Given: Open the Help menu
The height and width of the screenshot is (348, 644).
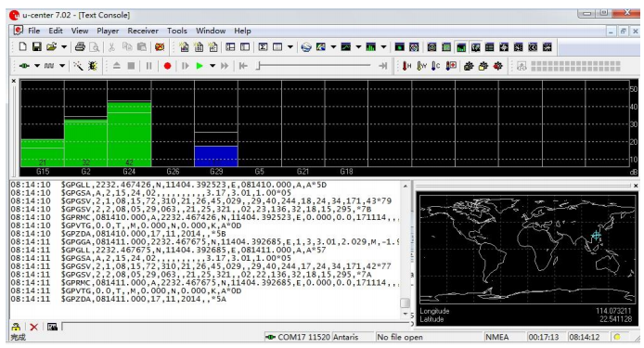Looking at the screenshot, I should 242,31.
